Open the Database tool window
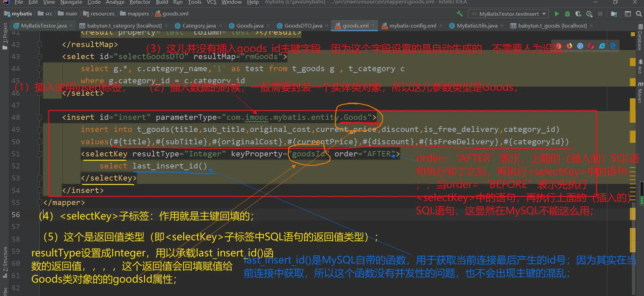The height and width of the screenshot is (296, 644). point(640,38)
